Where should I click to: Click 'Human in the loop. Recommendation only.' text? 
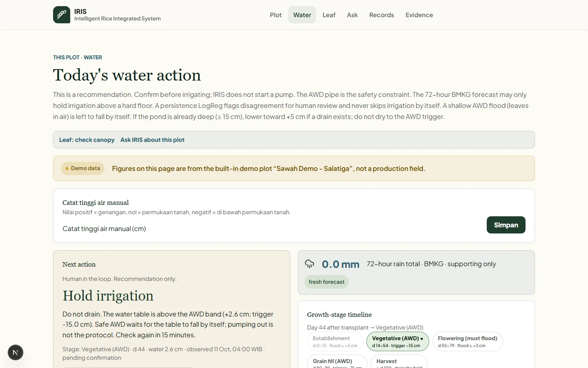(x=120, y=279)
